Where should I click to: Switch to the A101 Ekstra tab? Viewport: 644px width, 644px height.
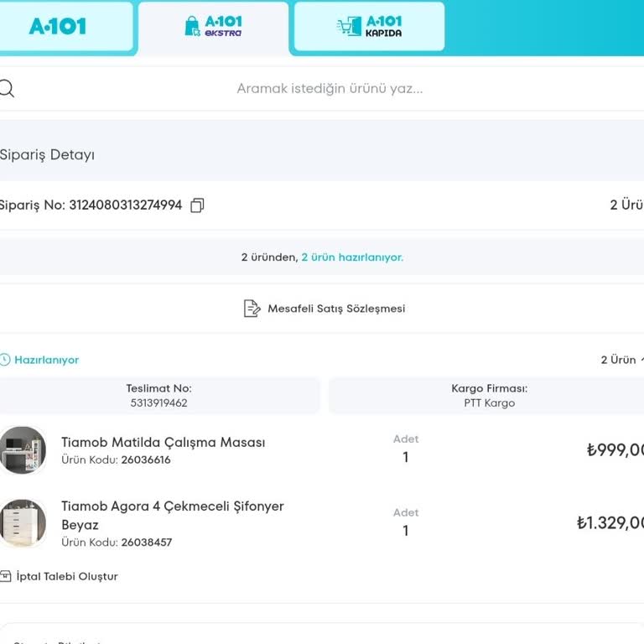point(213,27)
